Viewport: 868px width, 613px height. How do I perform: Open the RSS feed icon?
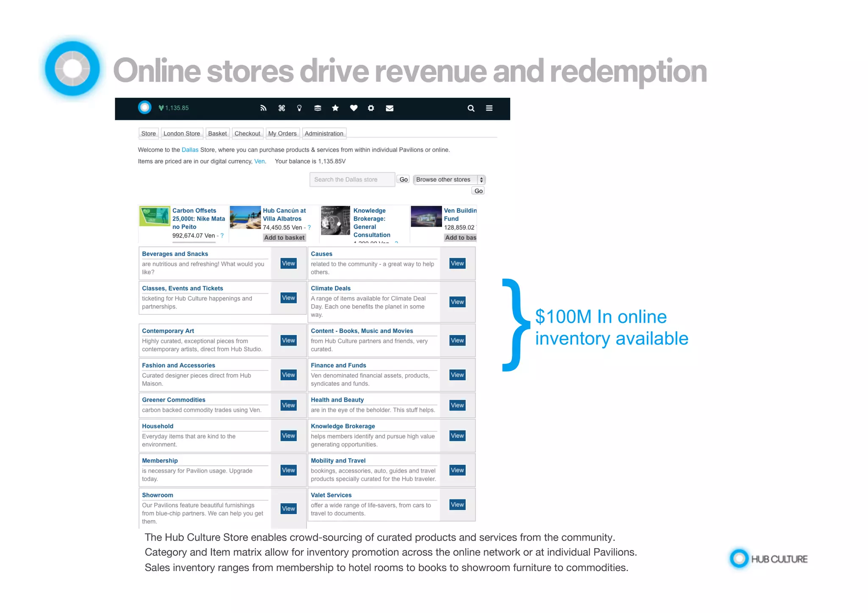pos(263,108)
